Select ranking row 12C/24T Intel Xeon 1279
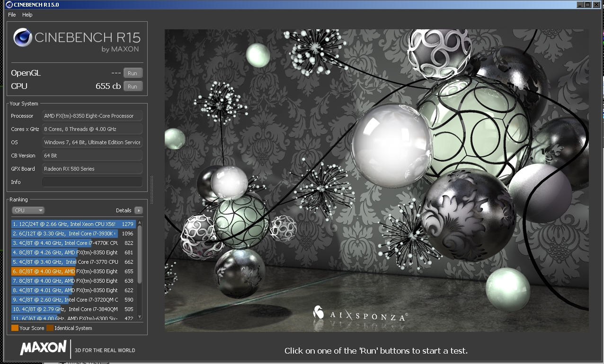 (x=73, y=224)
